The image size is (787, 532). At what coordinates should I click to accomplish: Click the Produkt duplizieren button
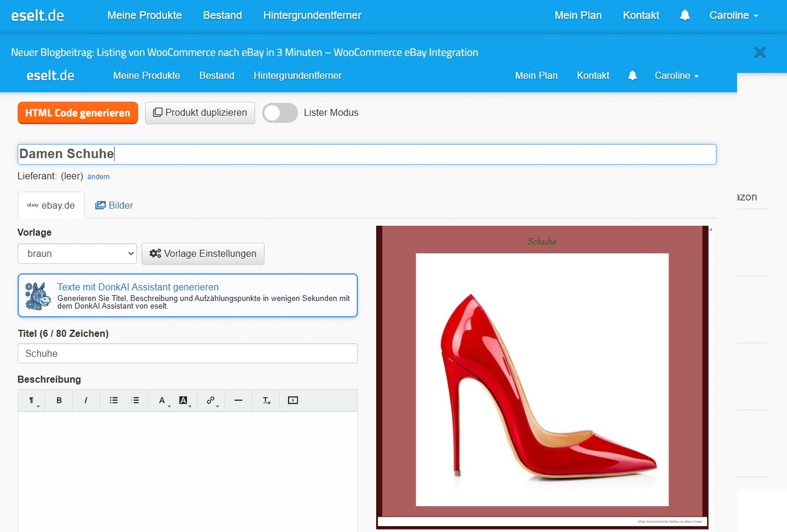[x=200, y=113]
